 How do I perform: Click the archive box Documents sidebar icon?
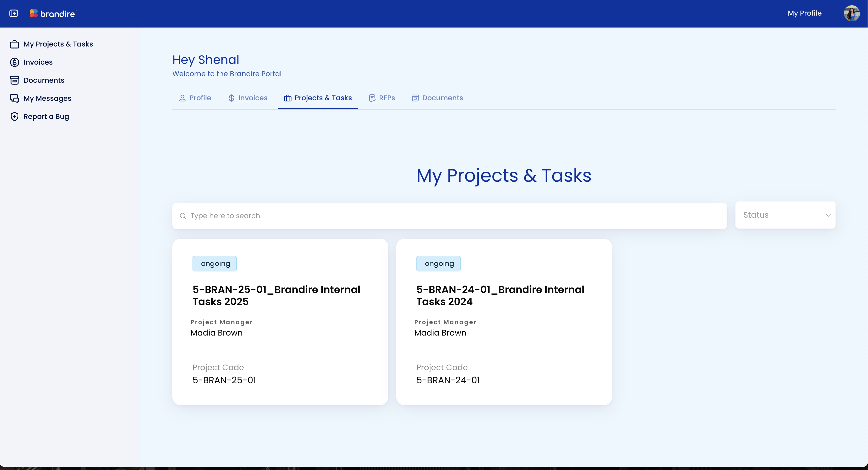[x=15, y=80]
